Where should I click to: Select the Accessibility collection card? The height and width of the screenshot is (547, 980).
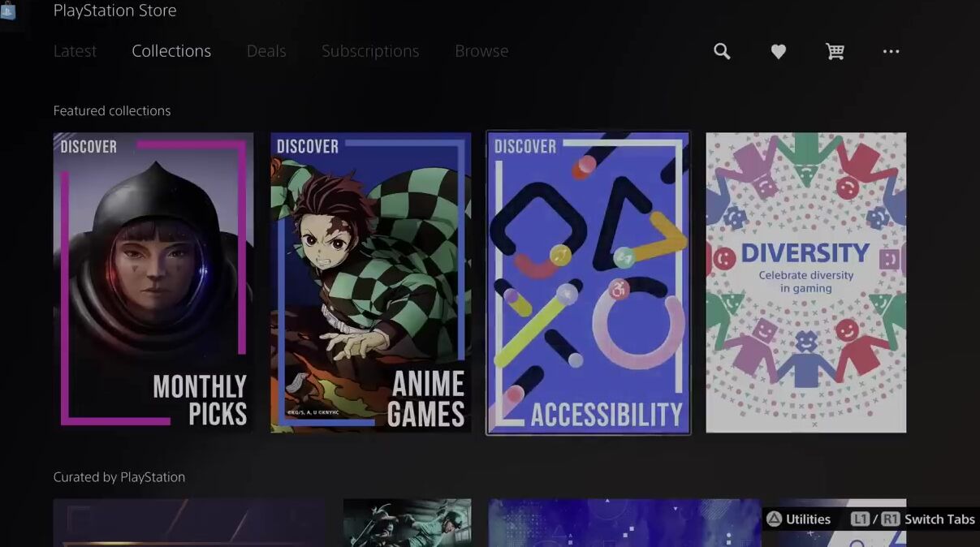(x=589, y=282)
